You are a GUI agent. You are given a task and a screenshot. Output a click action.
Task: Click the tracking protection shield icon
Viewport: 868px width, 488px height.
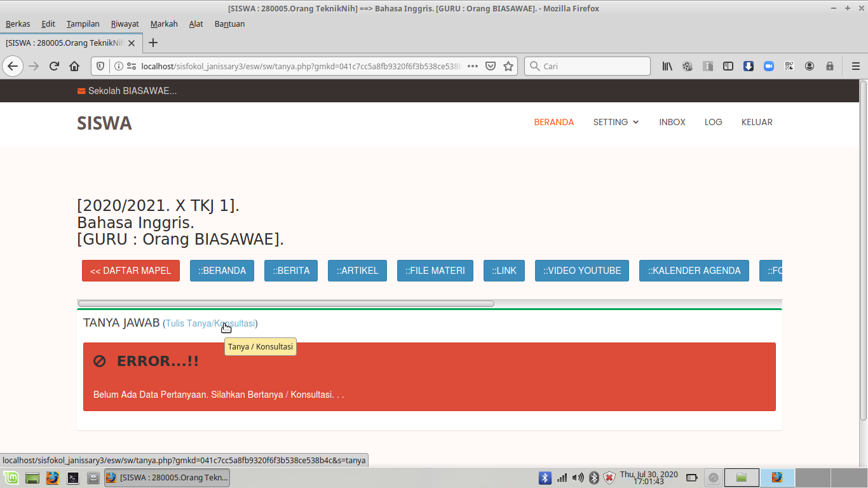click(100, 66)
